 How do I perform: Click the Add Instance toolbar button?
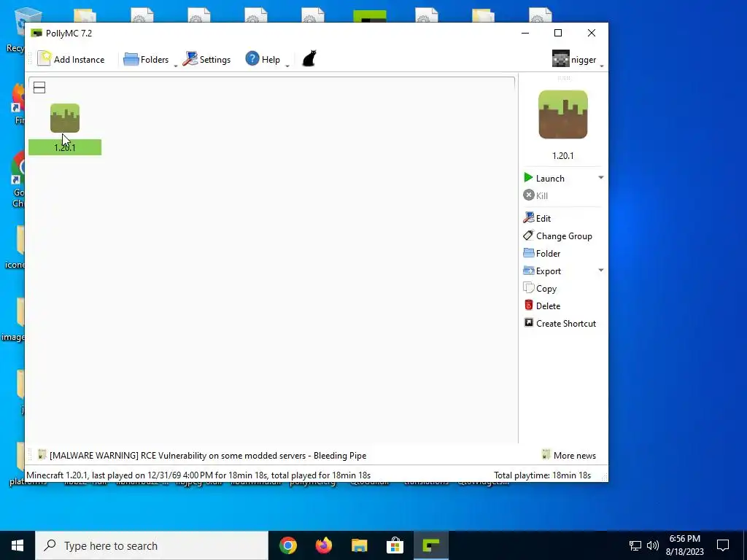tap(71, 60)
